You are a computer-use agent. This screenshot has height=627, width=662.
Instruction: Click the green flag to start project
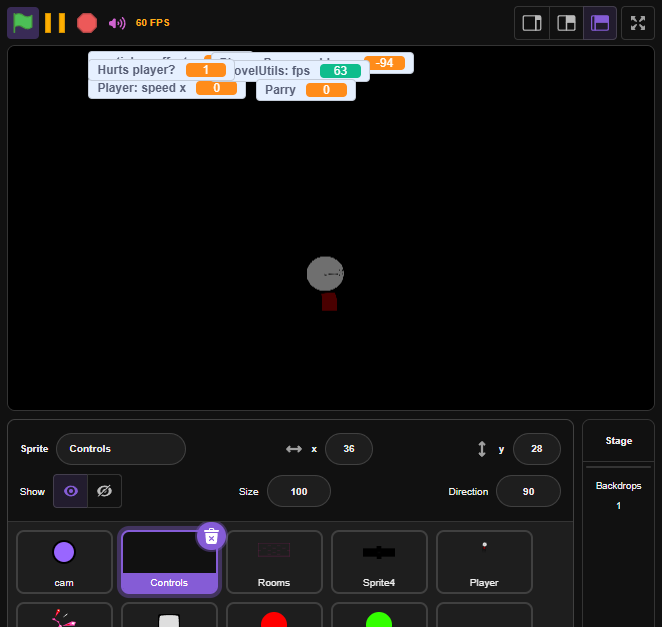pyautogui.click(x=23, y=23)
